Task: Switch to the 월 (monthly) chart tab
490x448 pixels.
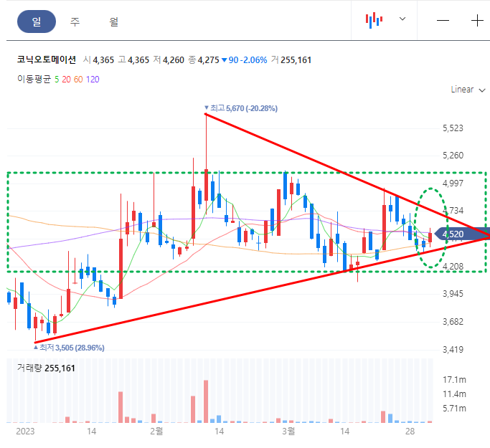Action: [114, 22]
